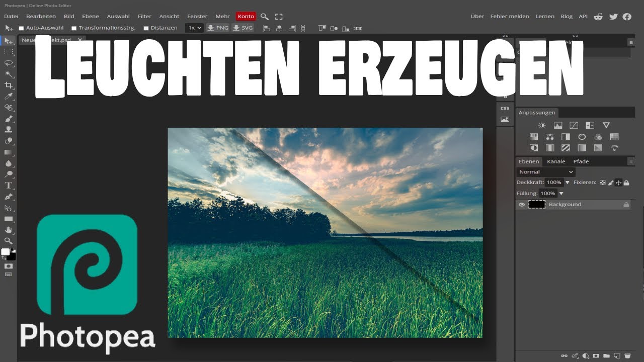The image size is (644, 362).
Task: Open the Fehler melden link
Action: point(510,17)
